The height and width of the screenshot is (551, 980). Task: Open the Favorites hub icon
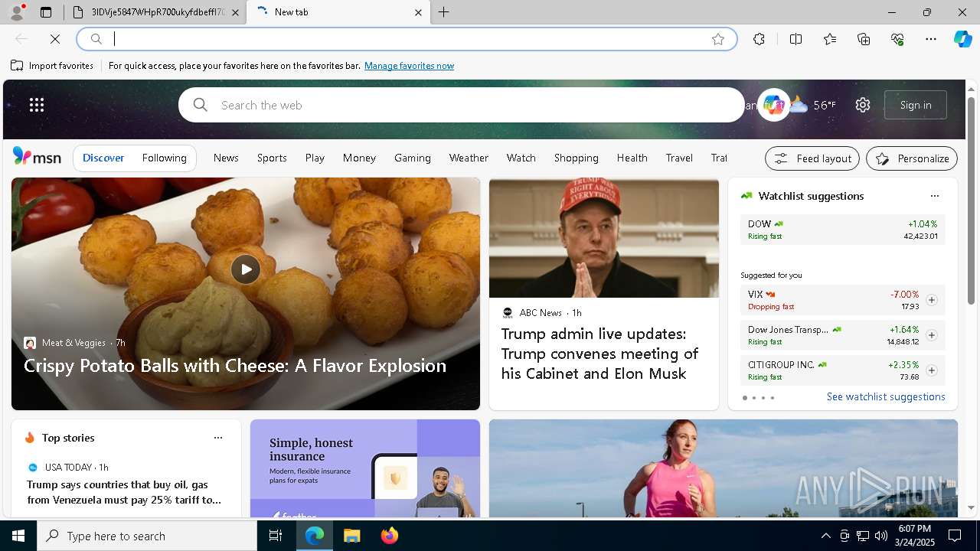(830, 39)
